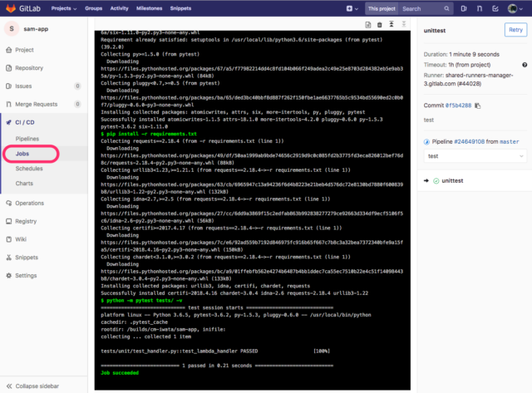Image resolution: width=532 pixels, height=393 pixels.
Task: Click the pipeline status icon
Action: click(426, 142)
